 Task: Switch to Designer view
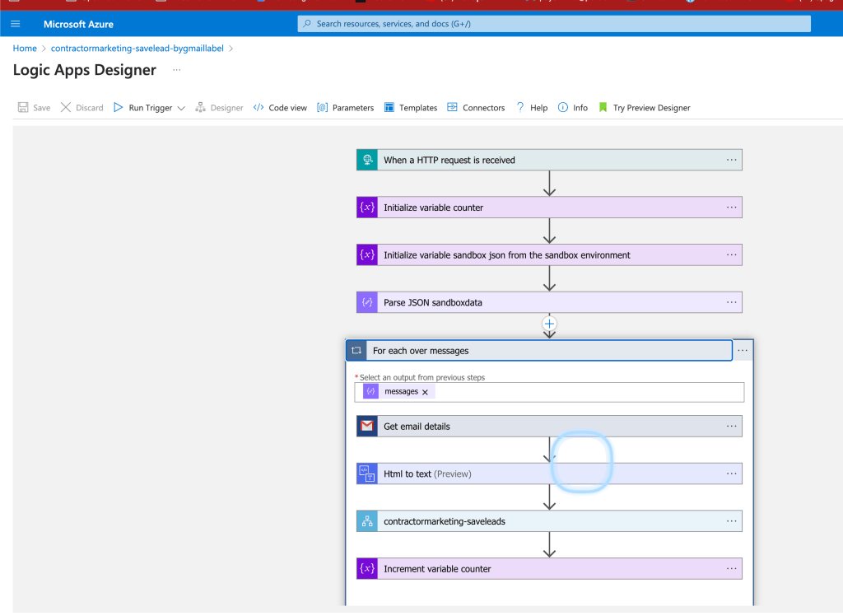click(x=226, y=108)
